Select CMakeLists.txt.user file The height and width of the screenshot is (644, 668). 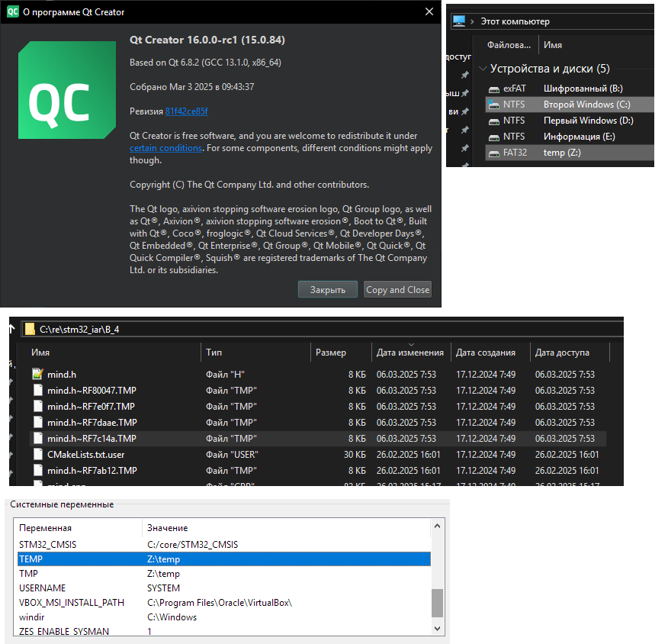coord(318,455)
